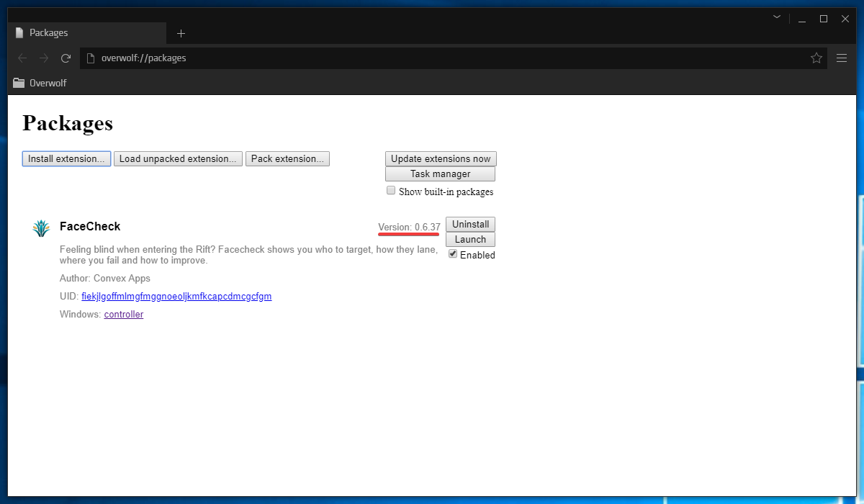Open the tab list chevron in title bar
The width and height of the screenshot is (864, 504).
(x=777, y=17)
